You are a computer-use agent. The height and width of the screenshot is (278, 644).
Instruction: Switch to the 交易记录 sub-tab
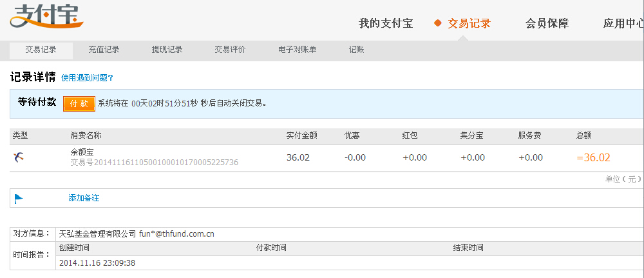coord(41,50)
